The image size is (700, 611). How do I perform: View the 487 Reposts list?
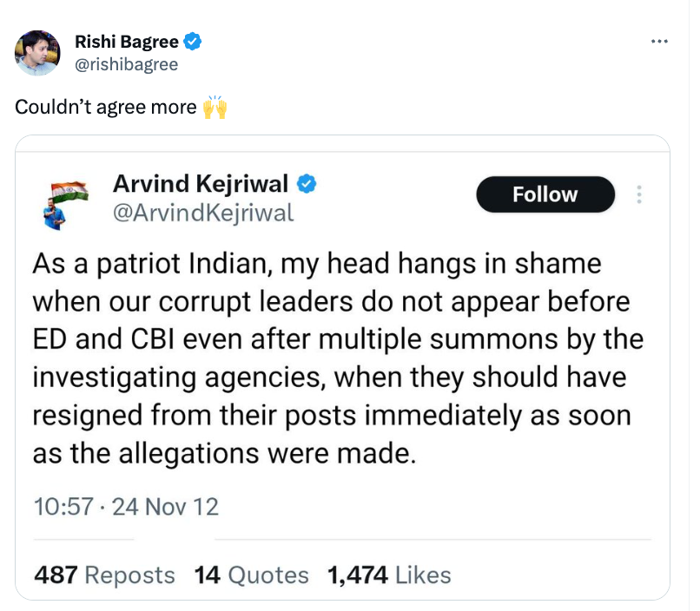[104, 575]
